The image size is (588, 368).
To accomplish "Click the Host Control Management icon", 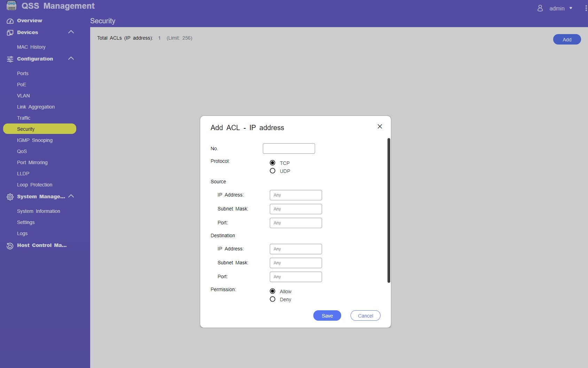I will pos(10,246).
